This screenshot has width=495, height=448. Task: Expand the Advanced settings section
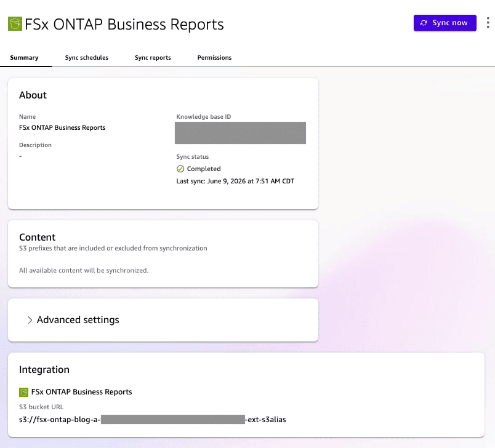click(x=73, y=320)
